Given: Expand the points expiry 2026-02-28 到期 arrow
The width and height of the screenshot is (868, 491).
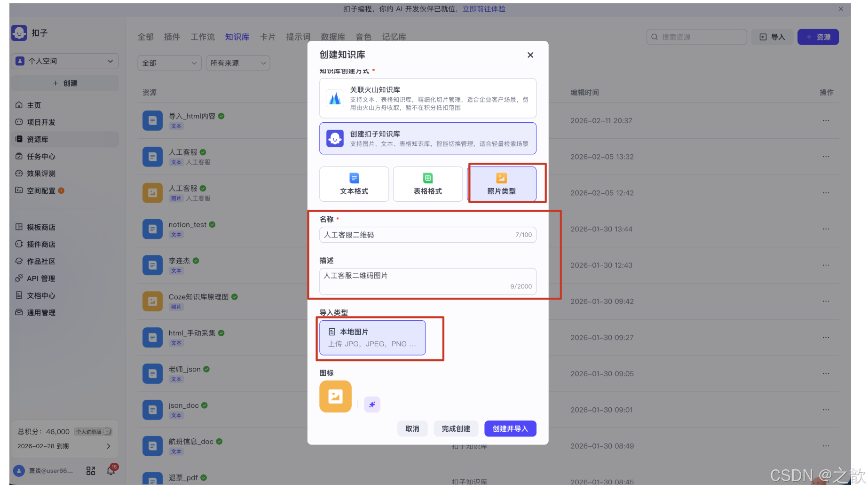Looking at the screenshot, I should pyautogui.click(x=109, y=446).
